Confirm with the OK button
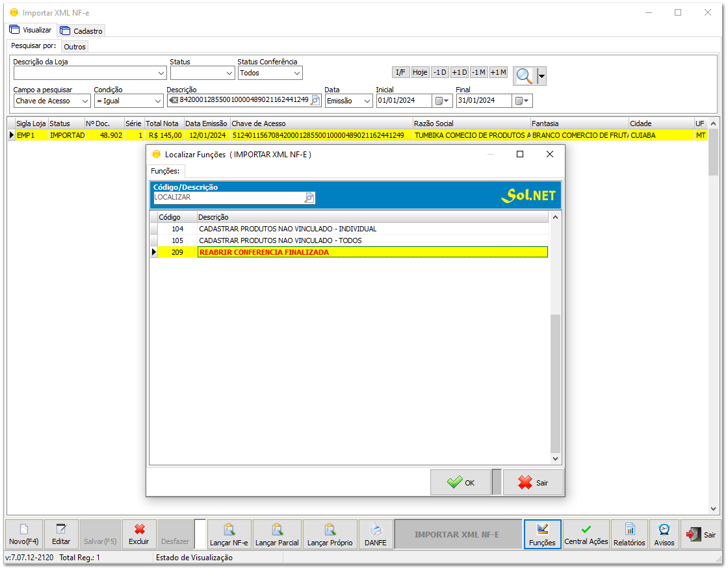Screen dimensions: 728x570 pyautogui.click(x=461, y=483)
